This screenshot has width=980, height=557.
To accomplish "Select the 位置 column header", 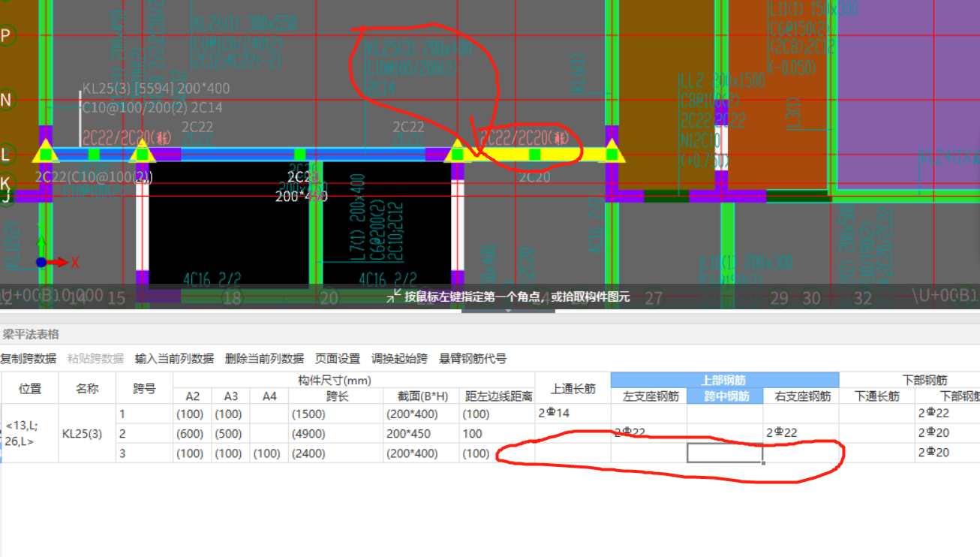I will (30, 388).
